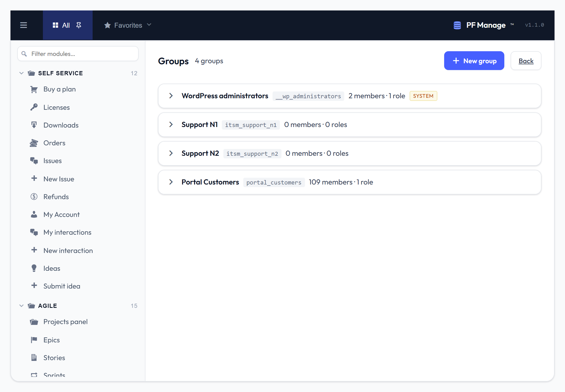
Task: Click the portal_customers slug tag
Action: [x=274, y=182]
